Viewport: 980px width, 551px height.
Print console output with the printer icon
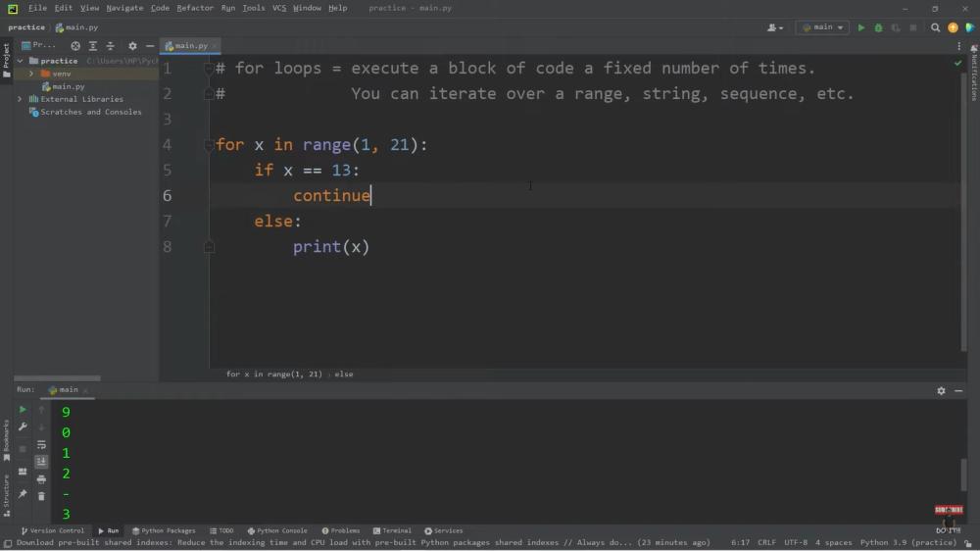pos(41,479)
